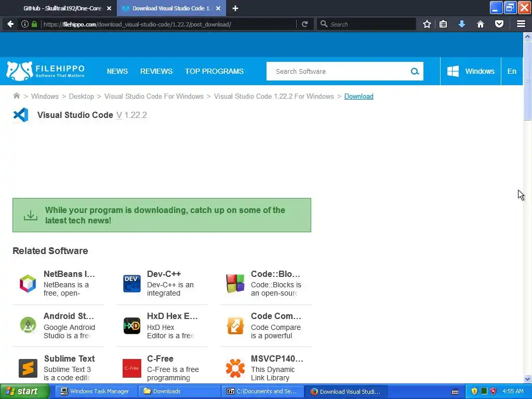Click the Visual Studio Code logo icon

point(21,115)
